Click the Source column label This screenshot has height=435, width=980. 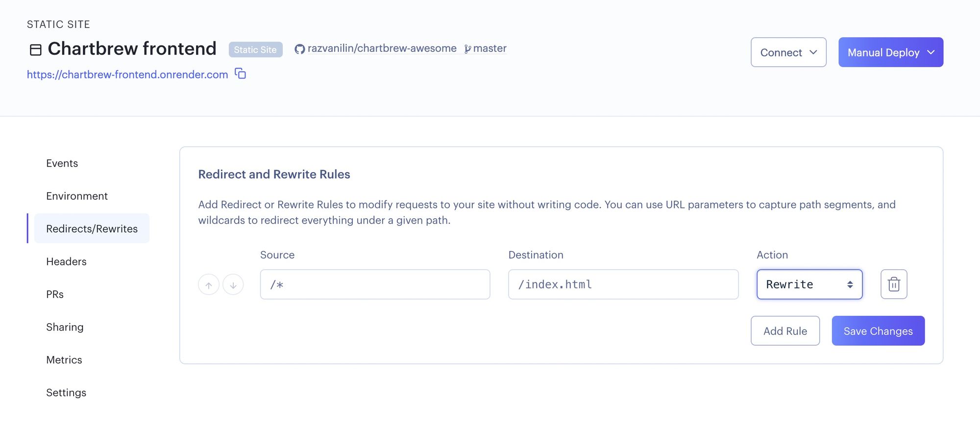(277, 255)
